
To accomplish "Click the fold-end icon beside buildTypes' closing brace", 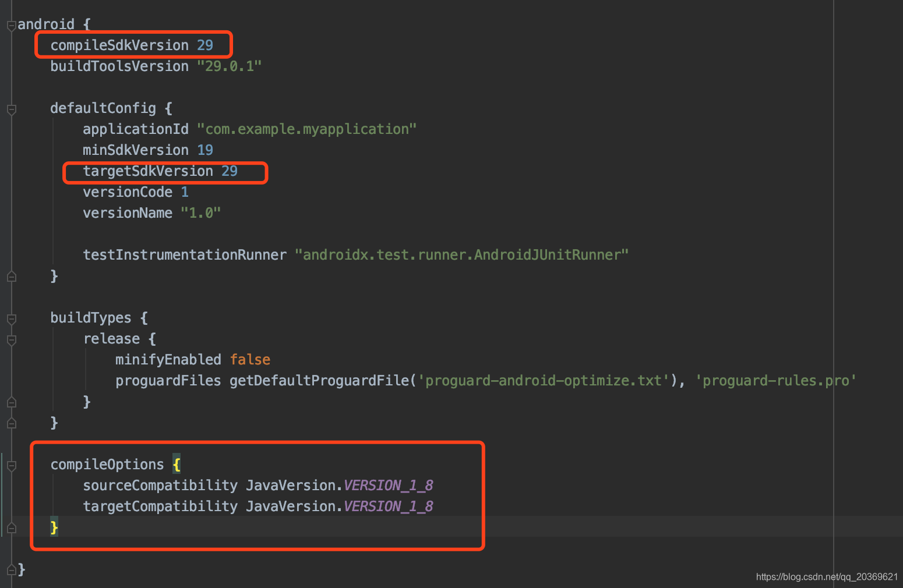I will pos(11,423).
